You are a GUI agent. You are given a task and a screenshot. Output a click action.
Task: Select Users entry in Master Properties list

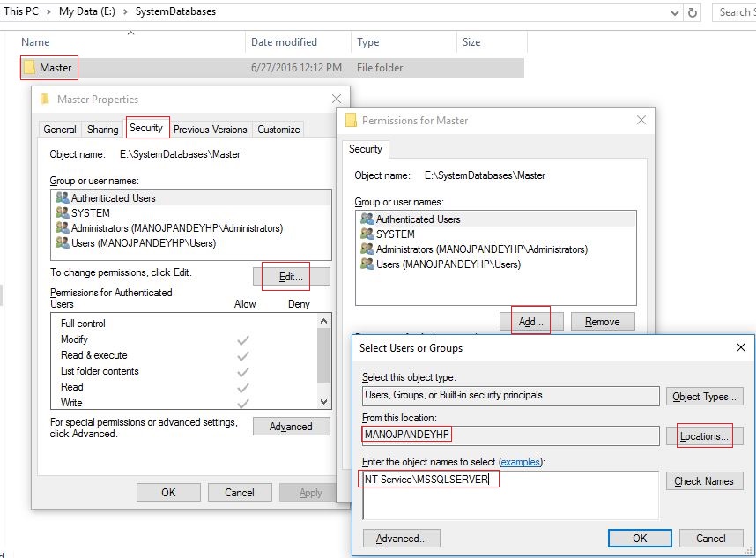pyautogui.click(x=191, y=242)
